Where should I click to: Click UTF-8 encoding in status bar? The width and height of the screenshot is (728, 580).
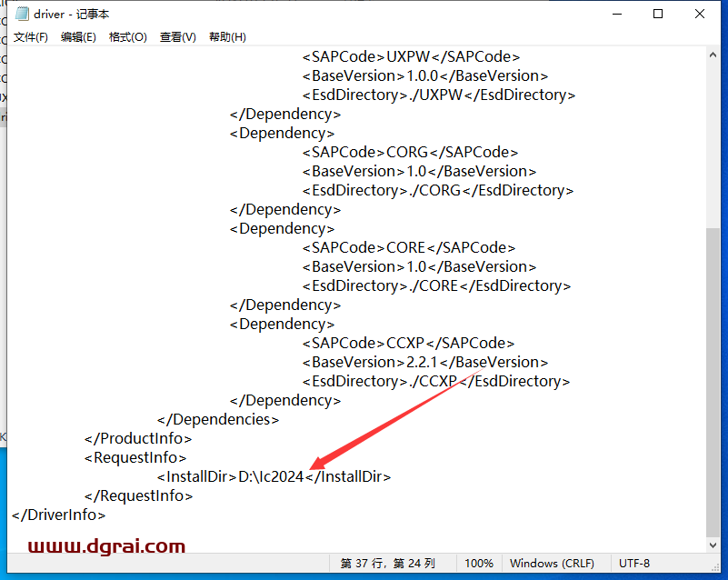tap(634, 564)
